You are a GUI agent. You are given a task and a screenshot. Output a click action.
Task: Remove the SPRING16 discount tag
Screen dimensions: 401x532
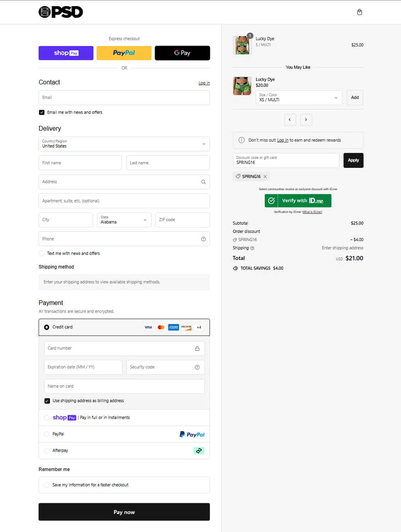tap(265, 177)
